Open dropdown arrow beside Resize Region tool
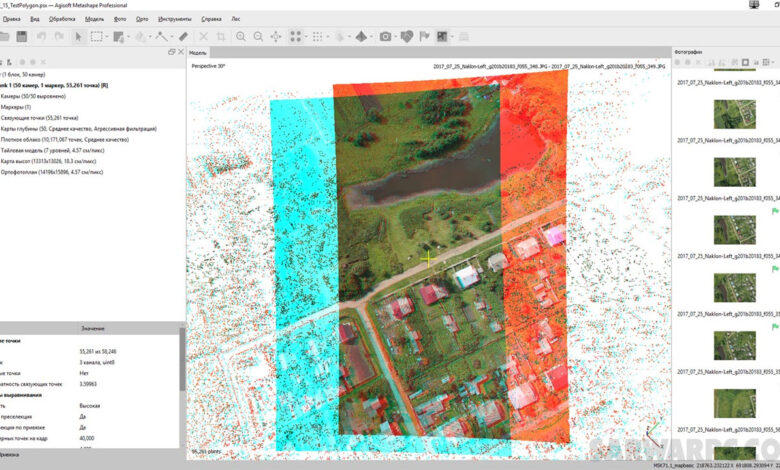Screen dimensions: 780x470 click(x=128, y=36)
